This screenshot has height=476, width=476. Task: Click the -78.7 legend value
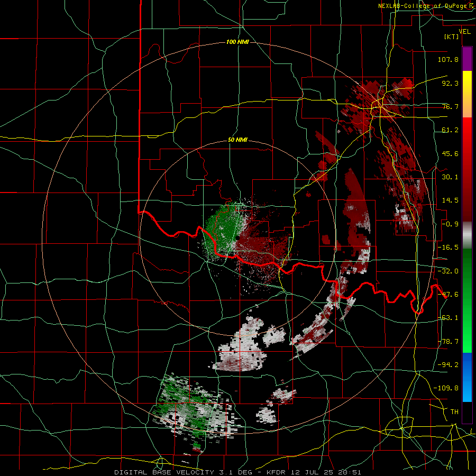coord(448,342)
